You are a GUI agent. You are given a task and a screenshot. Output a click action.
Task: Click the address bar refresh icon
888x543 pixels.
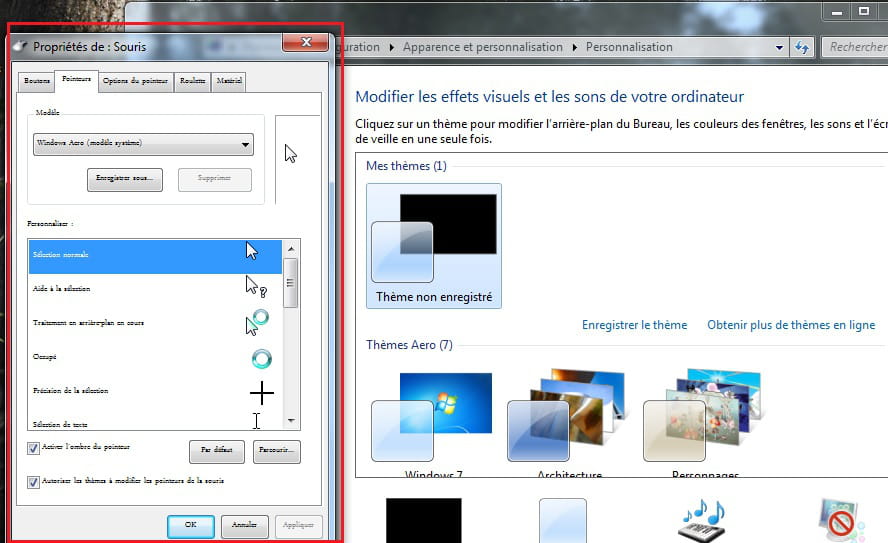[802, 48]
